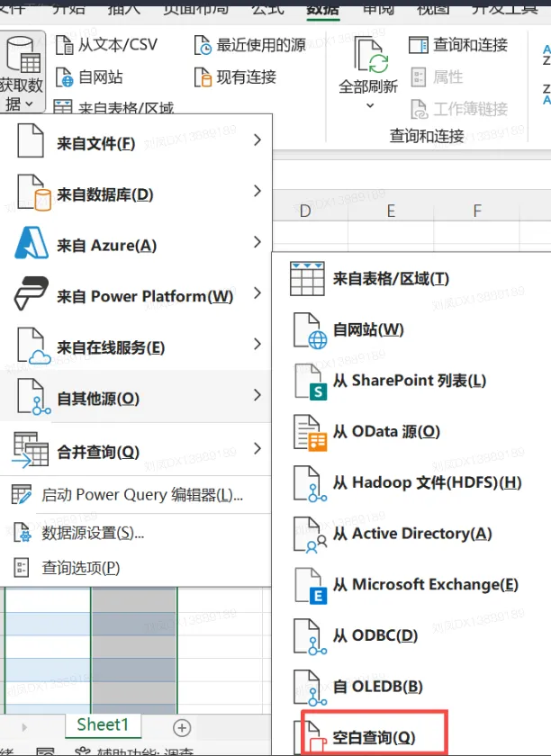Viewport: 551px width, 756px height.
Task: Click the Azure logo icon
Action: pos(32,242)
